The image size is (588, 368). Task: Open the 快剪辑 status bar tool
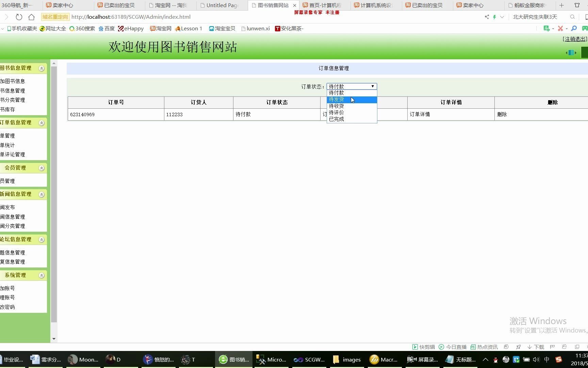coord(424,347)
